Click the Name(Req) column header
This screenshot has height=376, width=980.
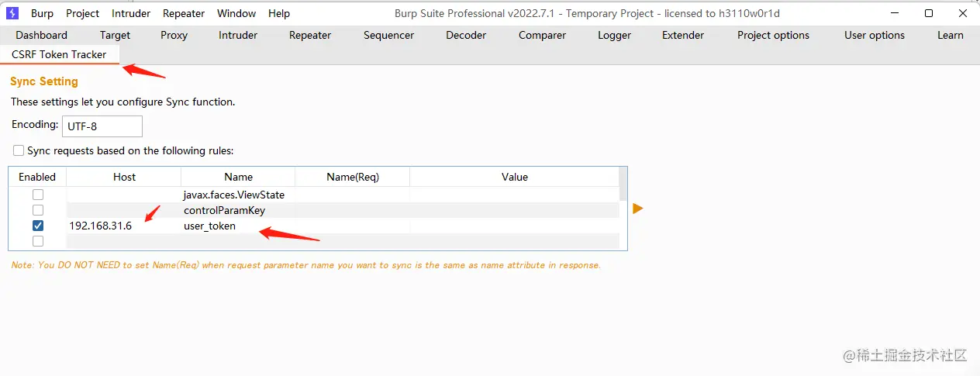point(353,177)
